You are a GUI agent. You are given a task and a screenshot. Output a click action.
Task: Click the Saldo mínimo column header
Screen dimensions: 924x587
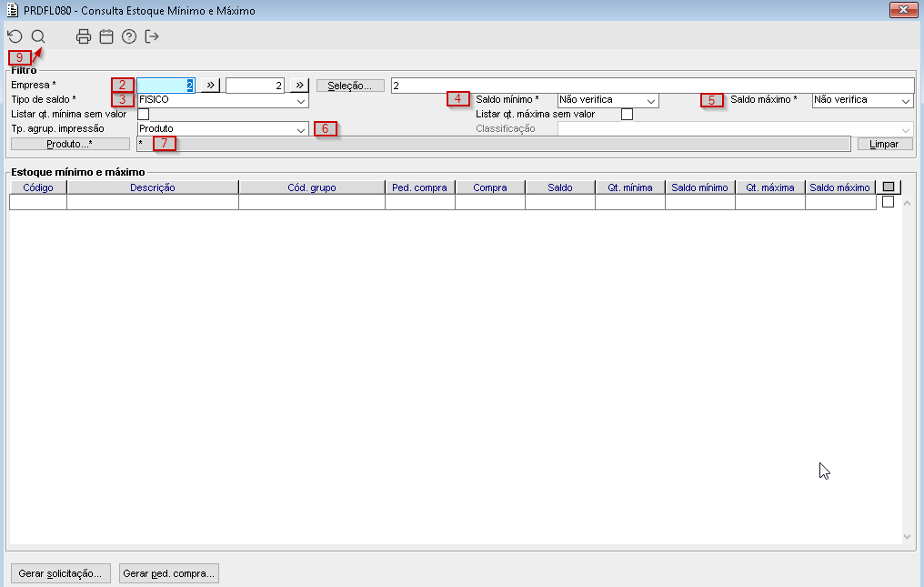[700, 187]
